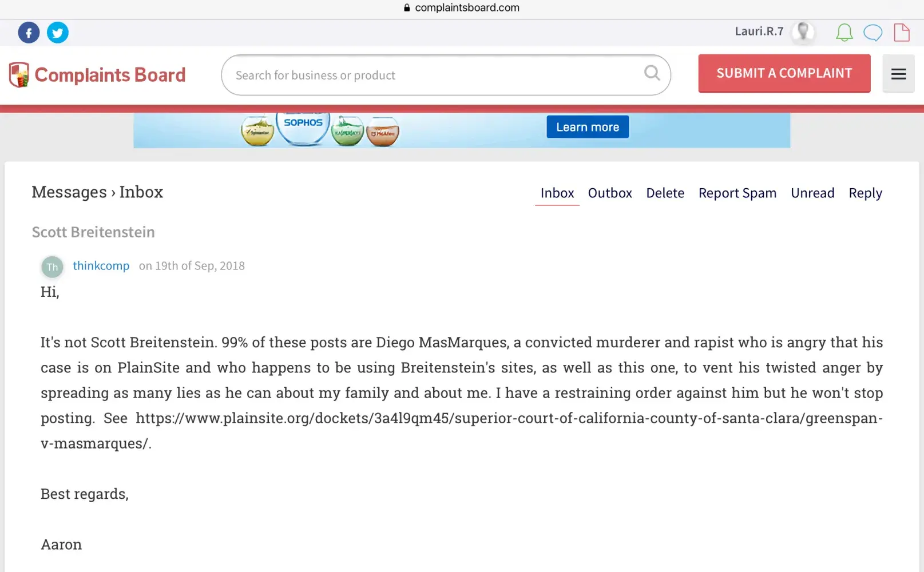This screenshot has width=924, height=572.
Task: Switch to the Outbox tab
Action: point(610,193)
